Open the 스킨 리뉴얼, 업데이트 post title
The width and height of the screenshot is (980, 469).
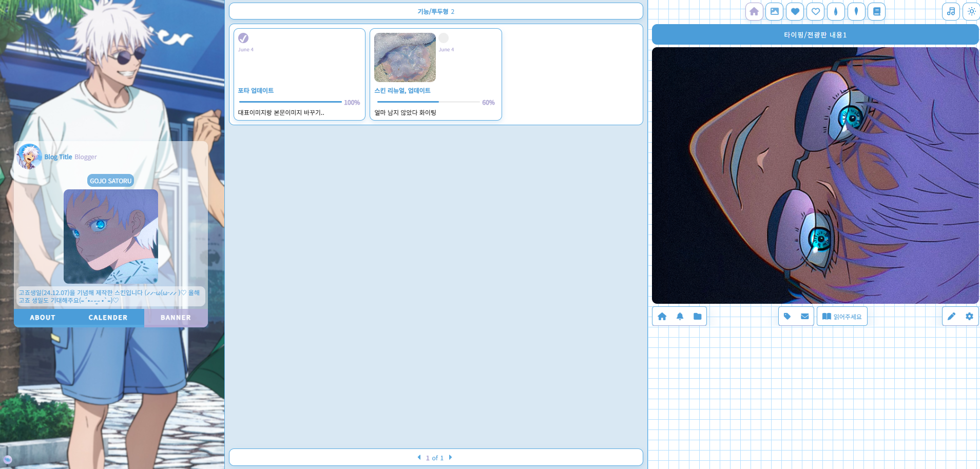pos(402,90)
